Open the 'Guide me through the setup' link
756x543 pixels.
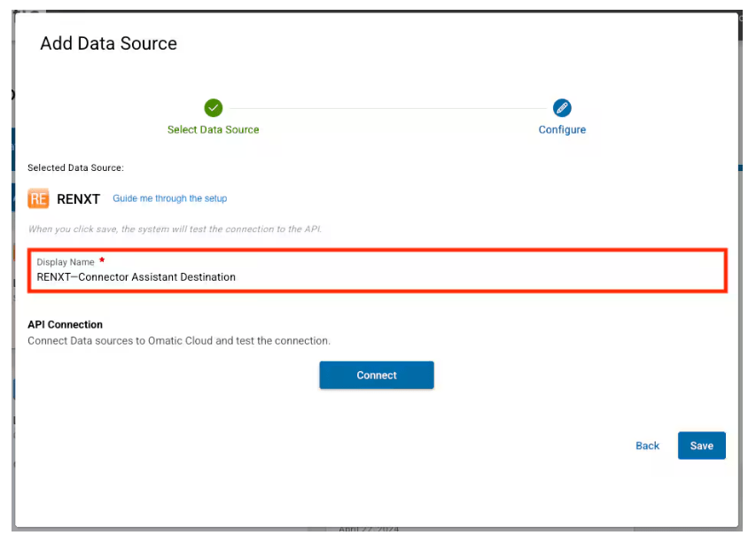(x=169, y=198)
